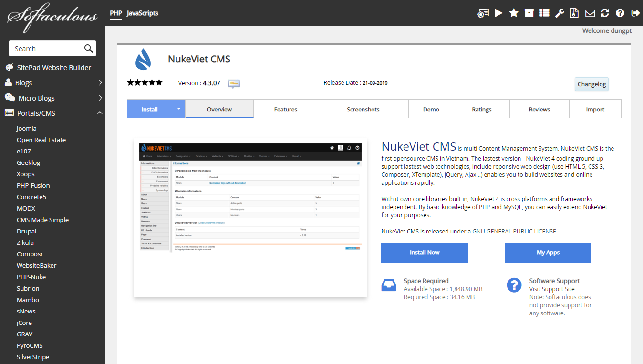Open the Screenshots tab
Viewport: 643px width, 364px height.
click(363, 109)
